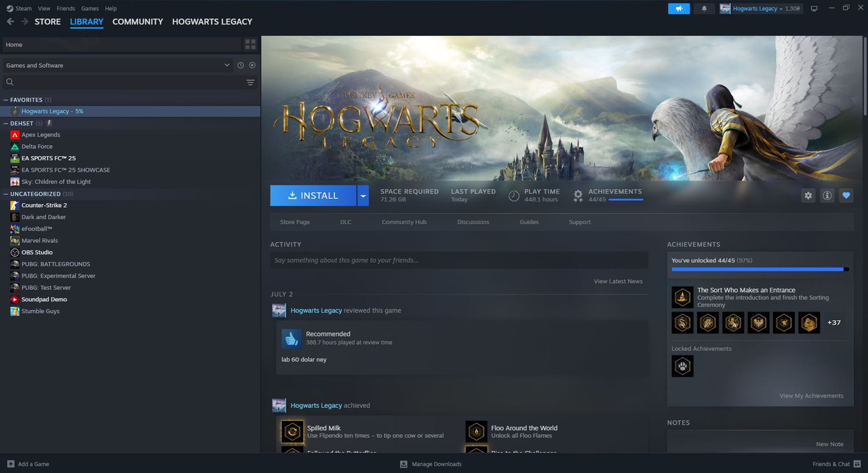
Task: Click the activity status input field
Action: coord(459,260)
